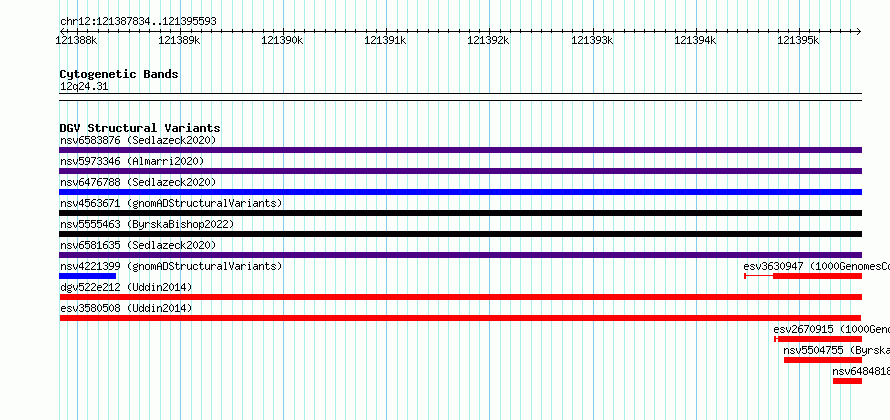The width and height of the screenshot is (890, 420).
Task: Click the nsv6581635 (Sedlazeck2020) label
Action: pos(138,245)
